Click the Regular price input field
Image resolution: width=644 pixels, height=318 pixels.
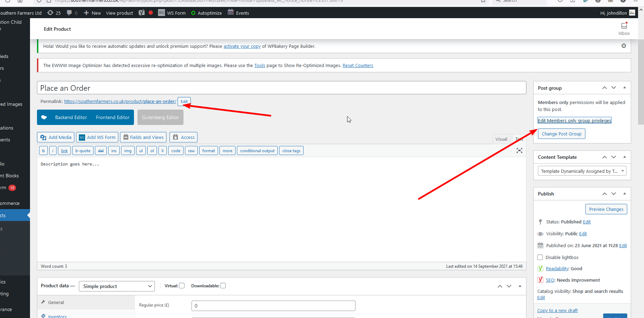[x=273, y=306]
